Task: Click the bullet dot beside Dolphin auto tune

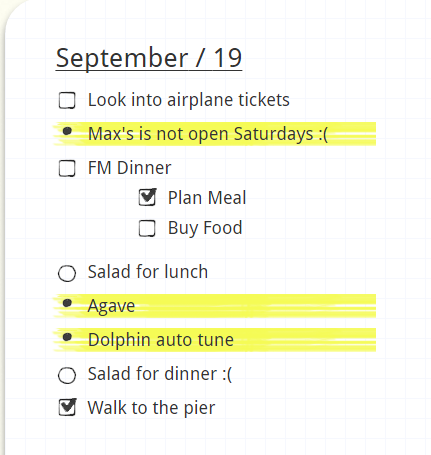Action: click(x=67, y=337)
